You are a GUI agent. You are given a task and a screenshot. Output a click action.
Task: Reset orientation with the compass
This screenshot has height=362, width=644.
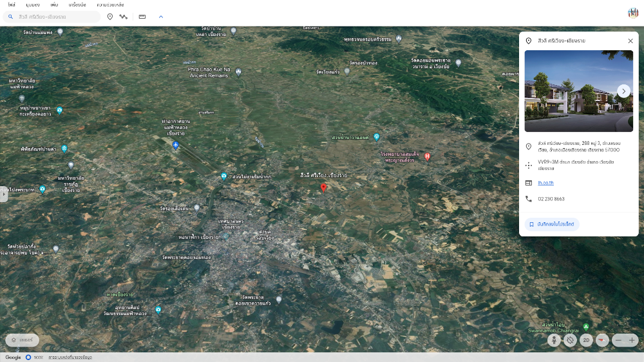point(602,340)
